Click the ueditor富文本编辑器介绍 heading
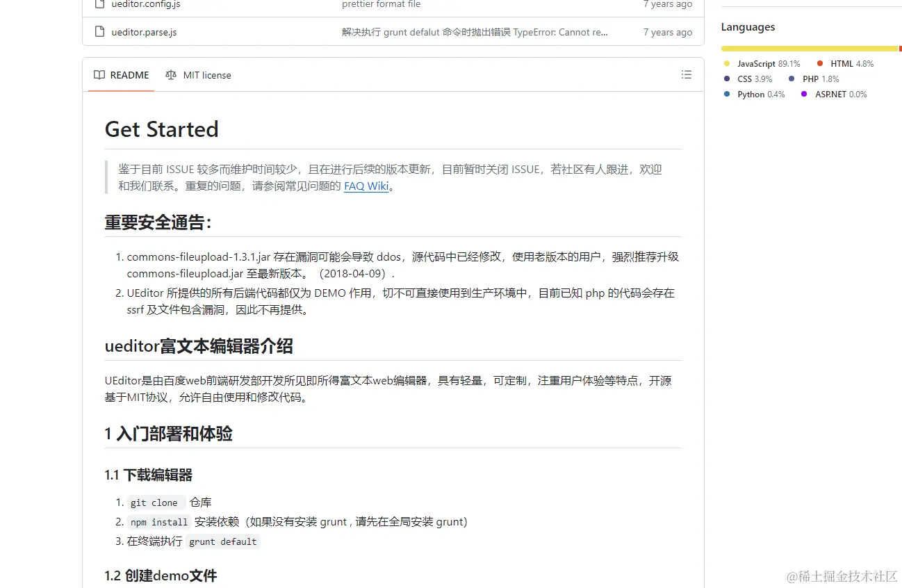 pyautogui.click(x=199, y=346)
